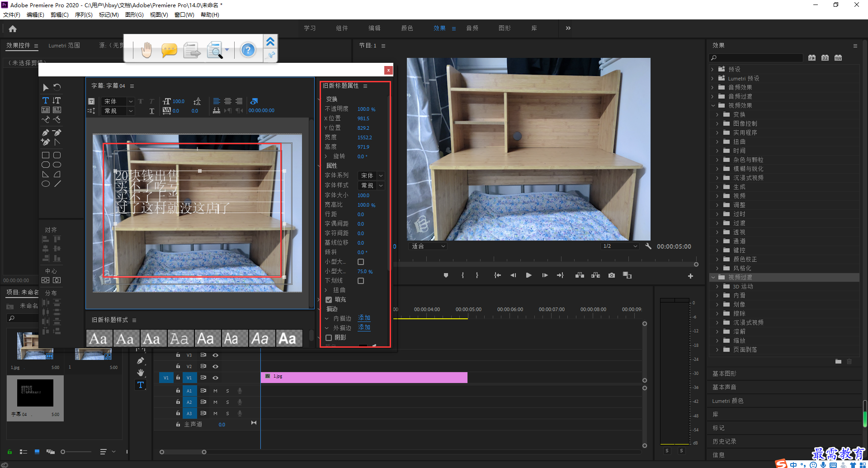Enable the 下划线 underline checkbox
868x468 pixels.
361,281
